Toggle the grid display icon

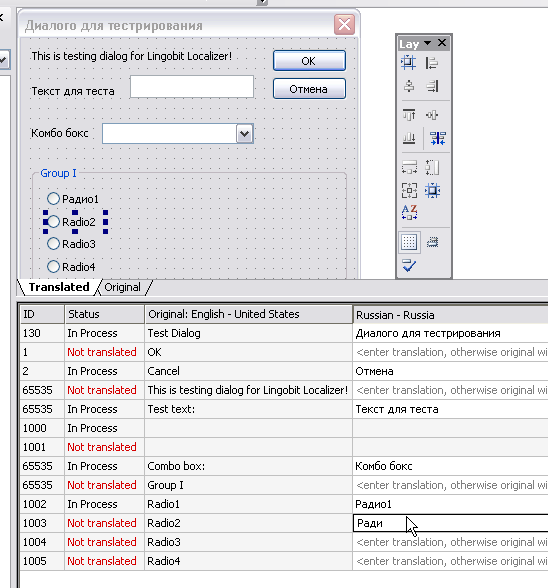[409, 242]
